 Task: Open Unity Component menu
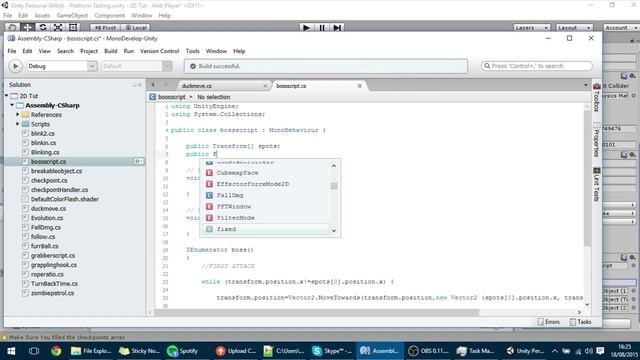[x=109, y=16]
